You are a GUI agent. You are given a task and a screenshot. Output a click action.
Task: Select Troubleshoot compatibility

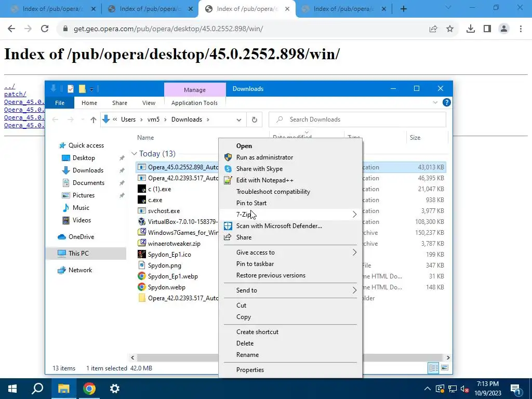(273, 192)
